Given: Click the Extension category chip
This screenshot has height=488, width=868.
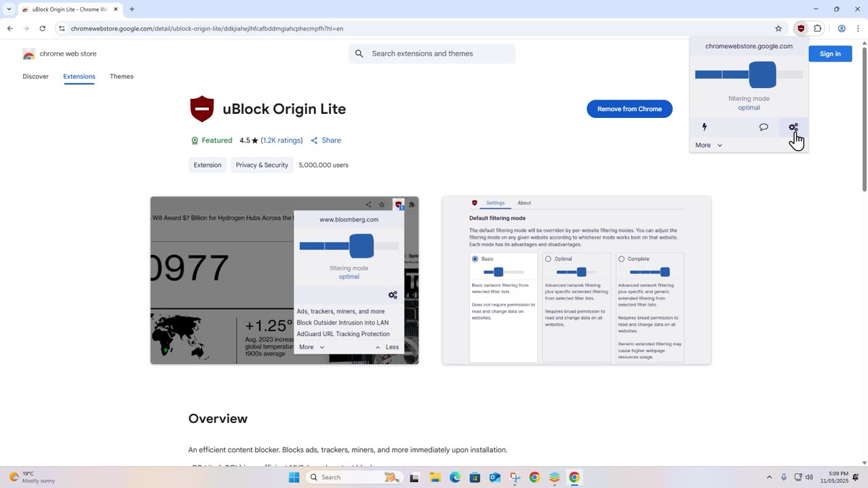Looking at the screenshot, I should (208, 165).
